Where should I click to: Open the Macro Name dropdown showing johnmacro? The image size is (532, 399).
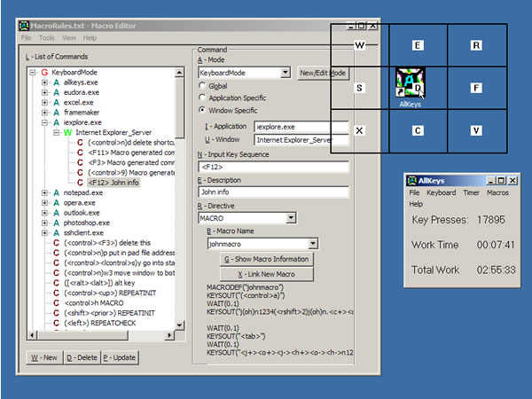[313, 243]
